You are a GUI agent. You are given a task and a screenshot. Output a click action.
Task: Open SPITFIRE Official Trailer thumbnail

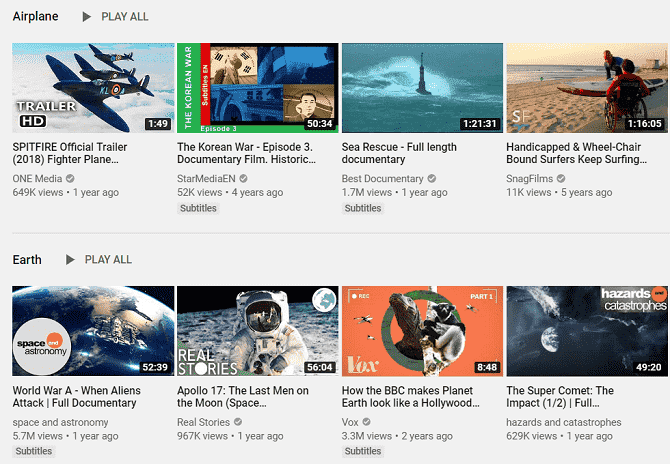(x=92, y=88)
